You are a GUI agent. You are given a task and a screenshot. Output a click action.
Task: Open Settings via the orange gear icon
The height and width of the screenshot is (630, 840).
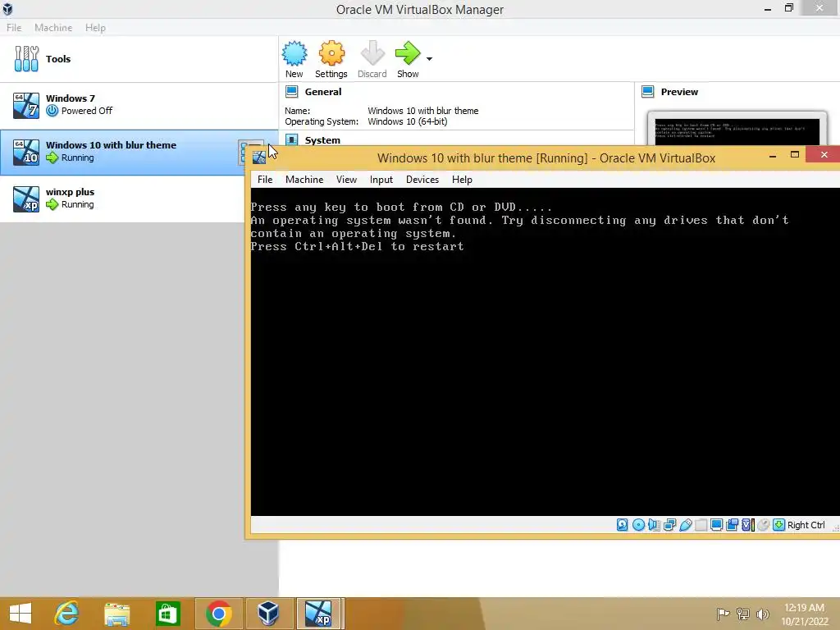click(x=331, y=59)
